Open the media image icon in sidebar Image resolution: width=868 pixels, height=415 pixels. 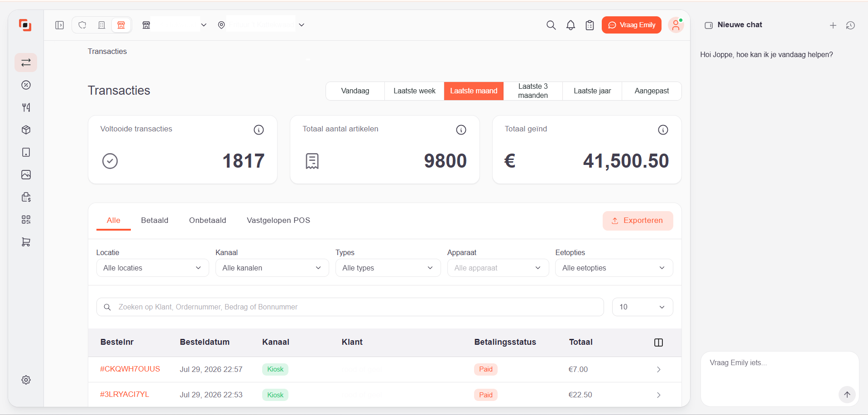pyautogui.click(x=26, y=175)
